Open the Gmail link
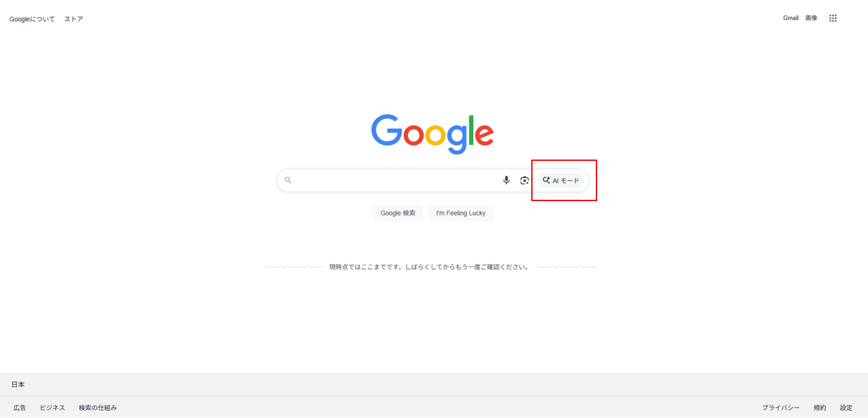The image size is (868, 418). pos(791,18)
